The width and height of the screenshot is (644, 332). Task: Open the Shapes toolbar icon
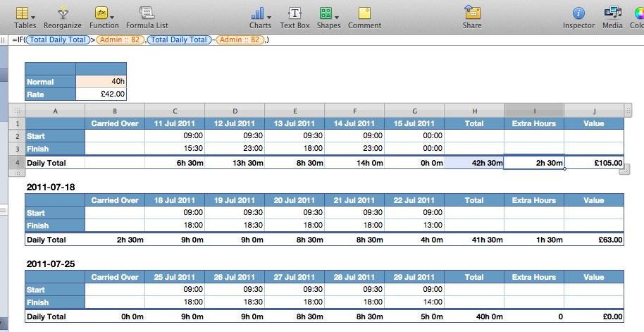pyautogui.click(x=326, y=13)
